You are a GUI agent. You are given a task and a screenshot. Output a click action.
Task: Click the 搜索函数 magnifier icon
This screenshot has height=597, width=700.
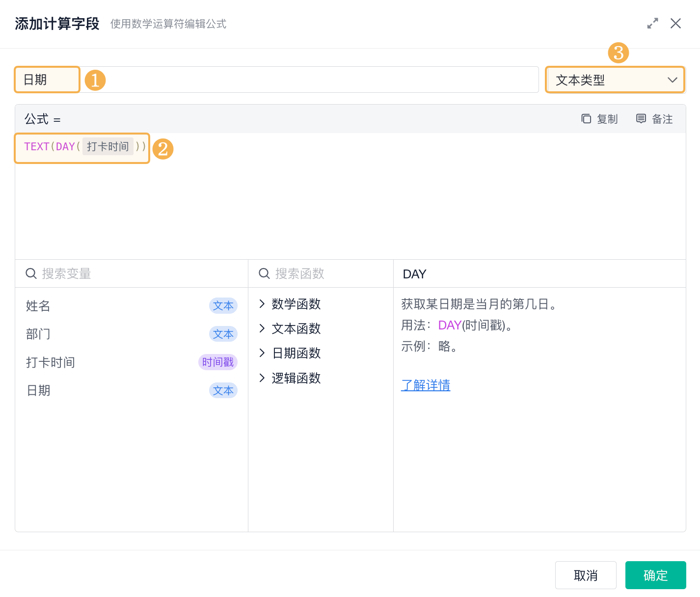[264, 273]
